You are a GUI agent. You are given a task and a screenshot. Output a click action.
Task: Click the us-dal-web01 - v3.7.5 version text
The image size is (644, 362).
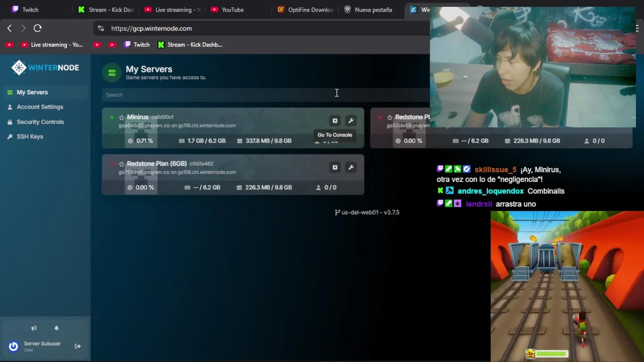pyautogui.click(x=370, y=213)
